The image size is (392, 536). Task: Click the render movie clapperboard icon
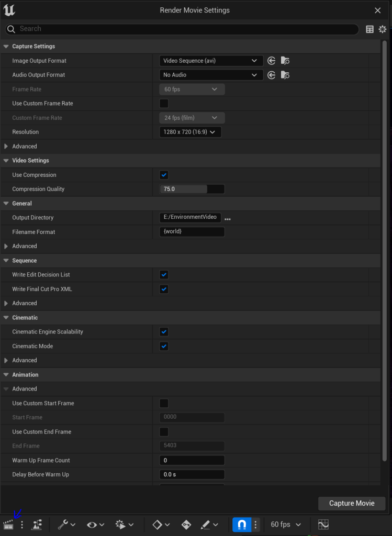pos(8,525)
